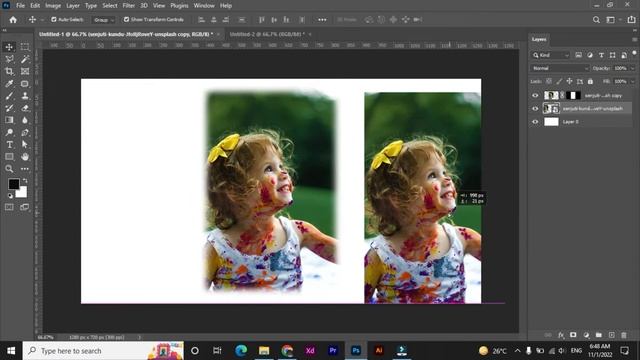Open the Kind filter dropdown

pyautogui.click(x=550, y=55)
